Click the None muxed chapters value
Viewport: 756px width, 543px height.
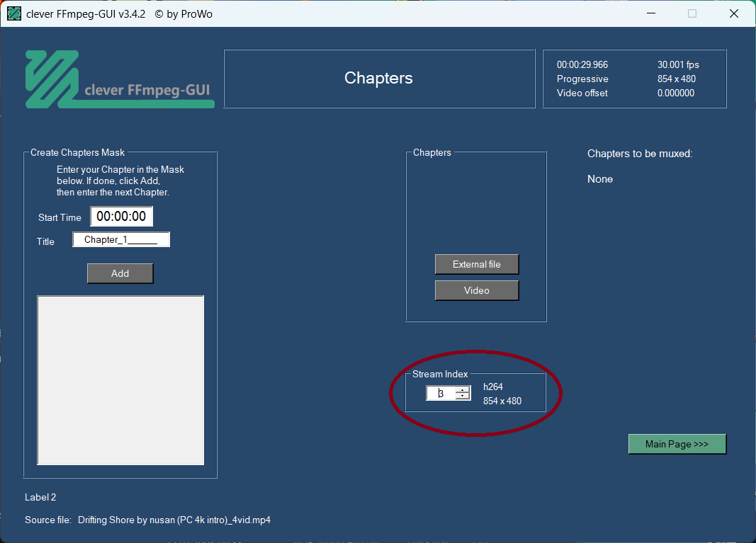coord(600,179)
